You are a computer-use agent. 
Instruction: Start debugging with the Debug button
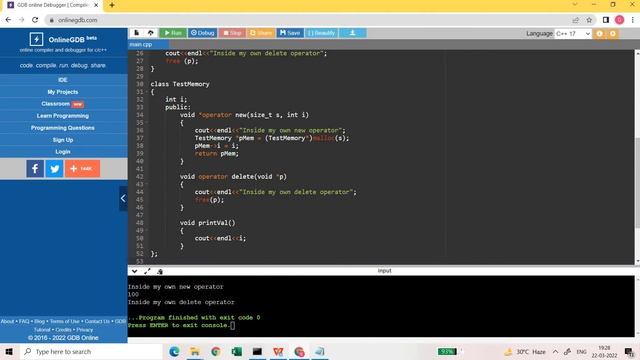pyautogui.click(x=202, y=33)
